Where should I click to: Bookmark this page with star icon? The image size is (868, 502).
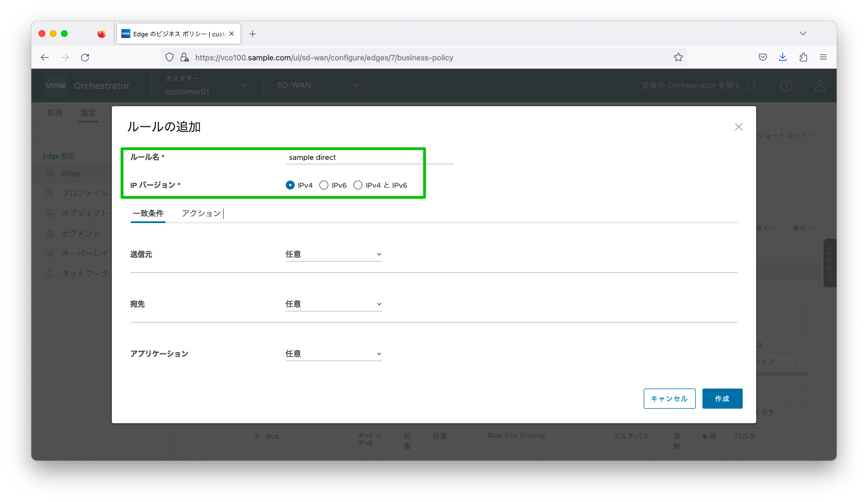pyautogui.click(x=678, y=57)
